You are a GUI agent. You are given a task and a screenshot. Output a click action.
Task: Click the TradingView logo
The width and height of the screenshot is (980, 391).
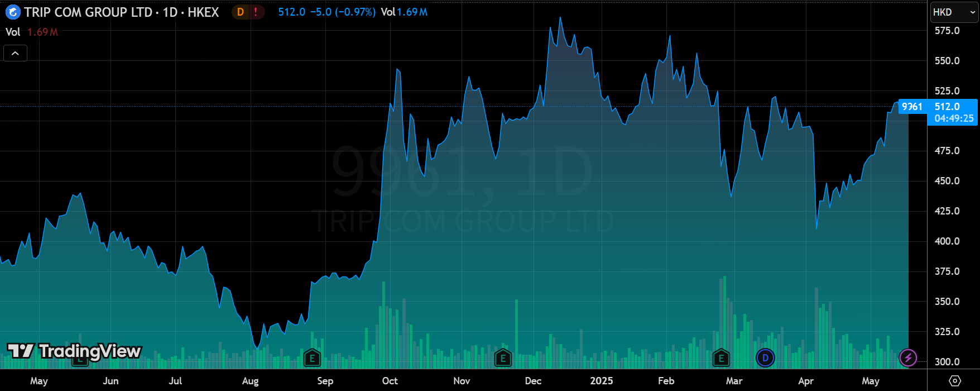tap(74, 351)
